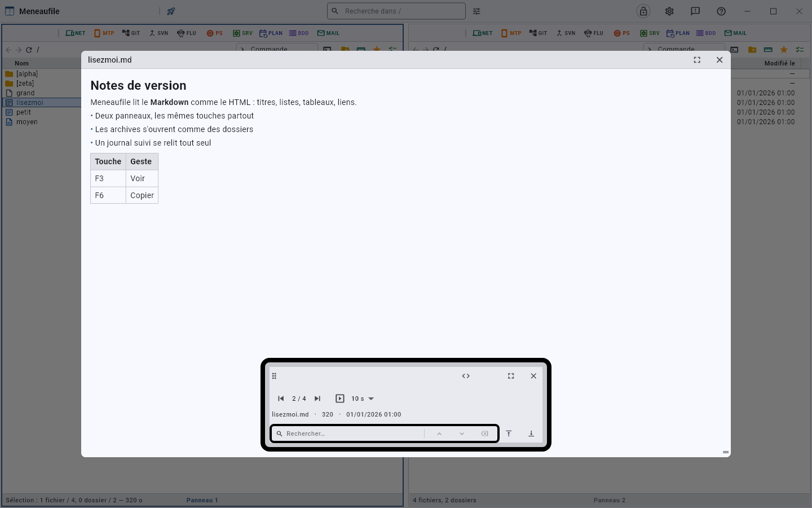Toggle checklist selection icon in right panel
812x508 pixels.
[x=800, y=50]
